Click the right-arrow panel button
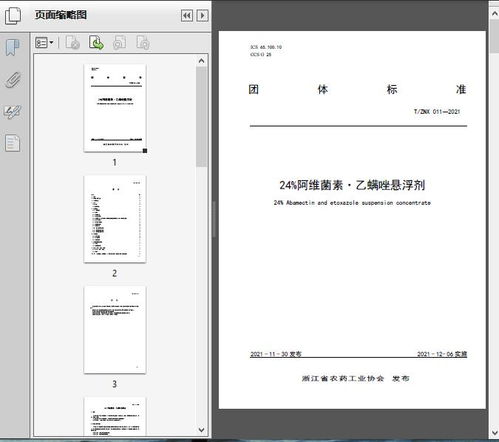Viewport: 499px width, 442px height. pos(202,16)
